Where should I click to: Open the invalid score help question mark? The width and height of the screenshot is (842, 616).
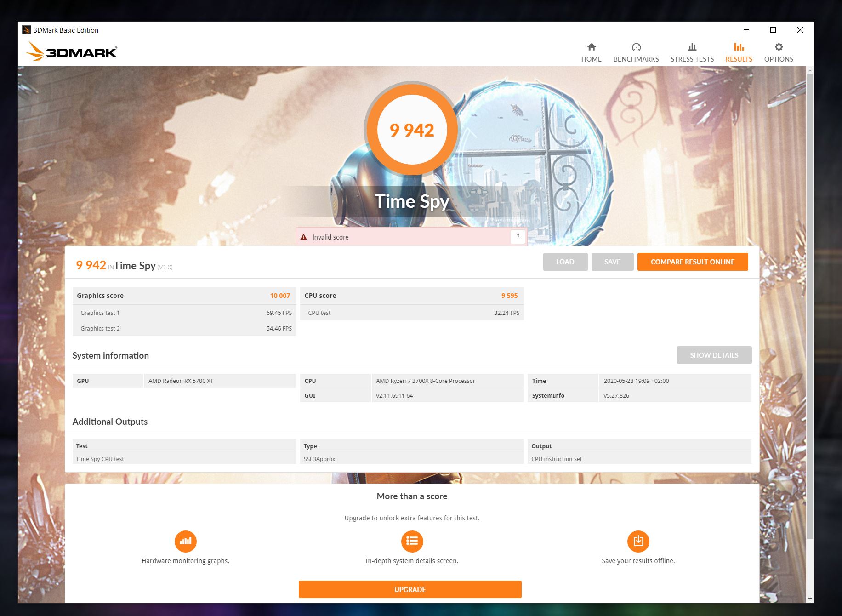pos(518,237)
